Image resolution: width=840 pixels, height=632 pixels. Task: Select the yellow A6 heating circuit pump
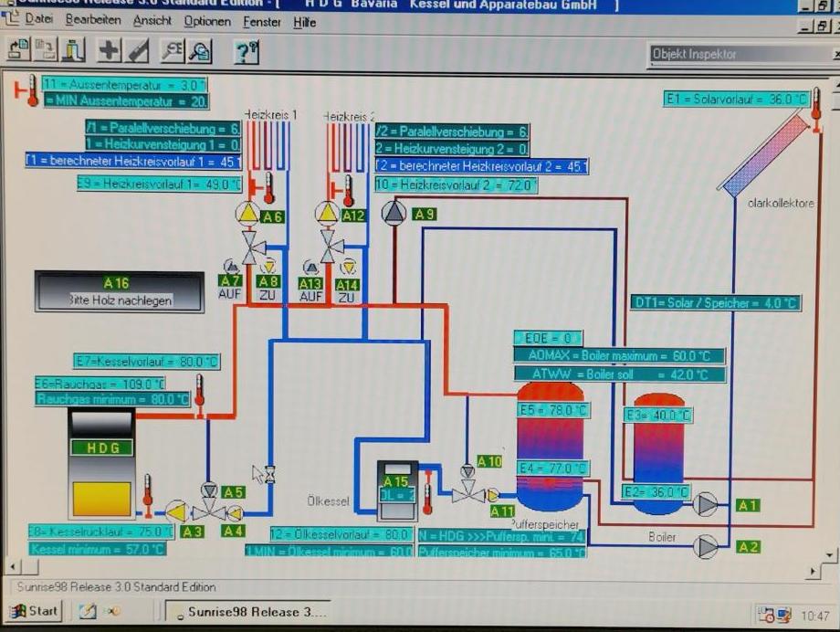click(x=247, y=214)
